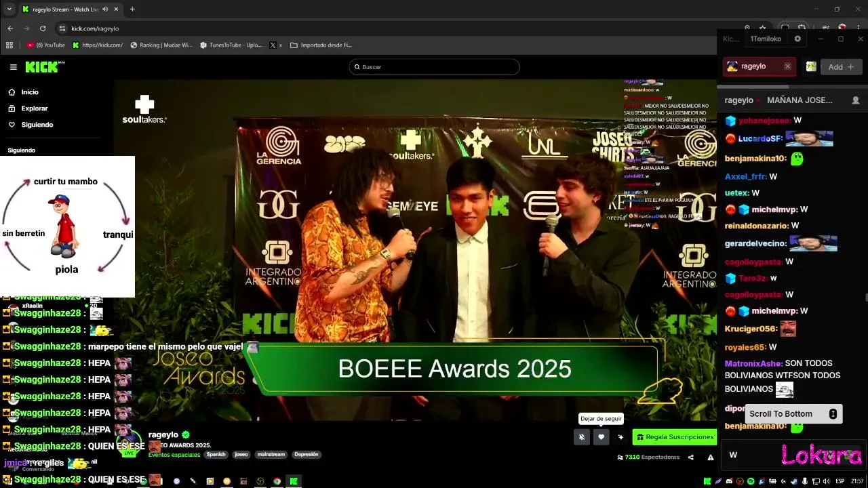Open rageylo channel name below video
This screenshot has width=868, height=488.
[x=163, y=434]
